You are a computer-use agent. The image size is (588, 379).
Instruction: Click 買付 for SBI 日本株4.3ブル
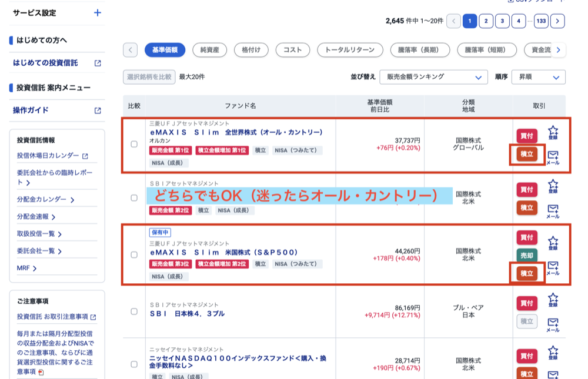(x=527, y=303)
